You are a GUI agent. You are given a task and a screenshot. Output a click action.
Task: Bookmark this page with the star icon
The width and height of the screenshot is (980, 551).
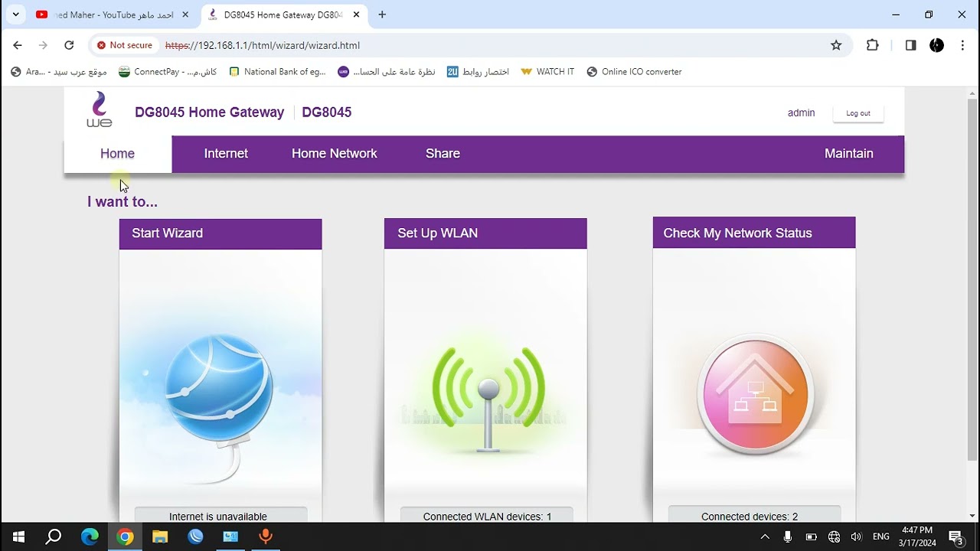tap(836, 45)
